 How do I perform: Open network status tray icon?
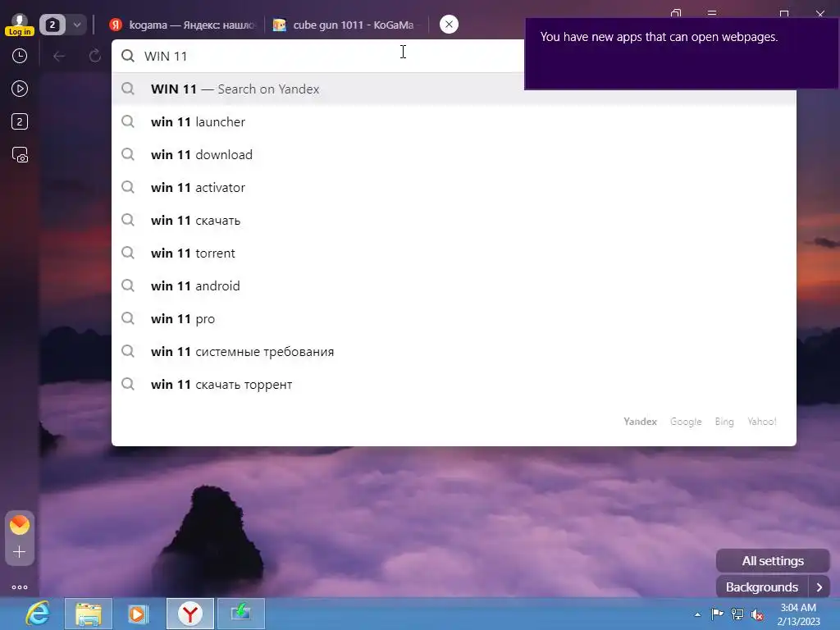coord(737,614)
